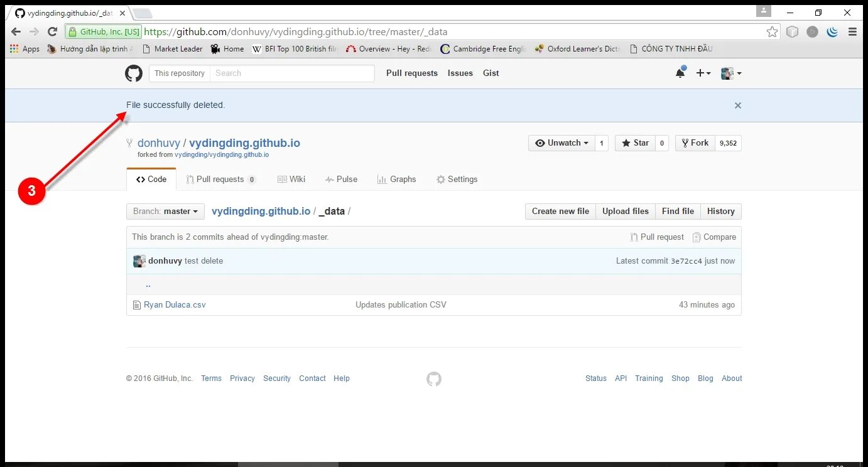Open the Ryan Dulaca.csv file

click(175, 305)
